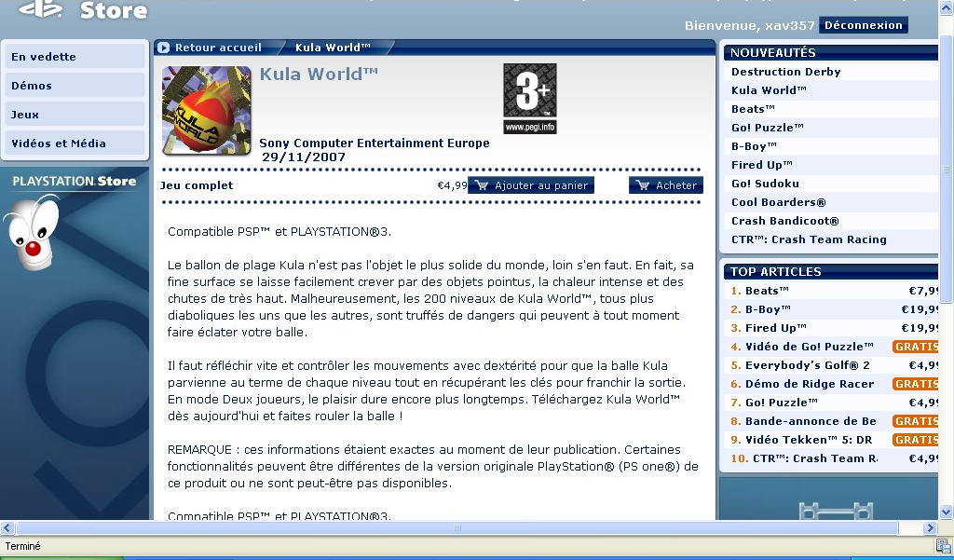Buy the game with Acheter button
This screenshot has height=560, width=954.
coord(665,185)
